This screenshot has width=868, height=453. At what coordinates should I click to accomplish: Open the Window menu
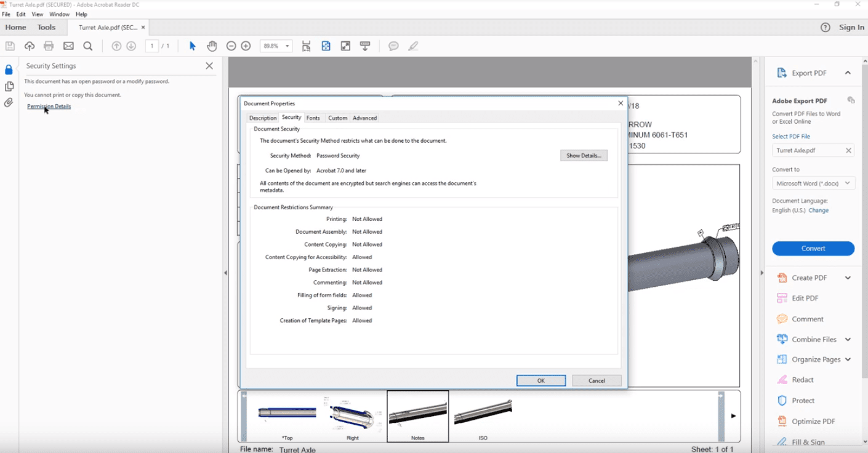tap(59, 14)
